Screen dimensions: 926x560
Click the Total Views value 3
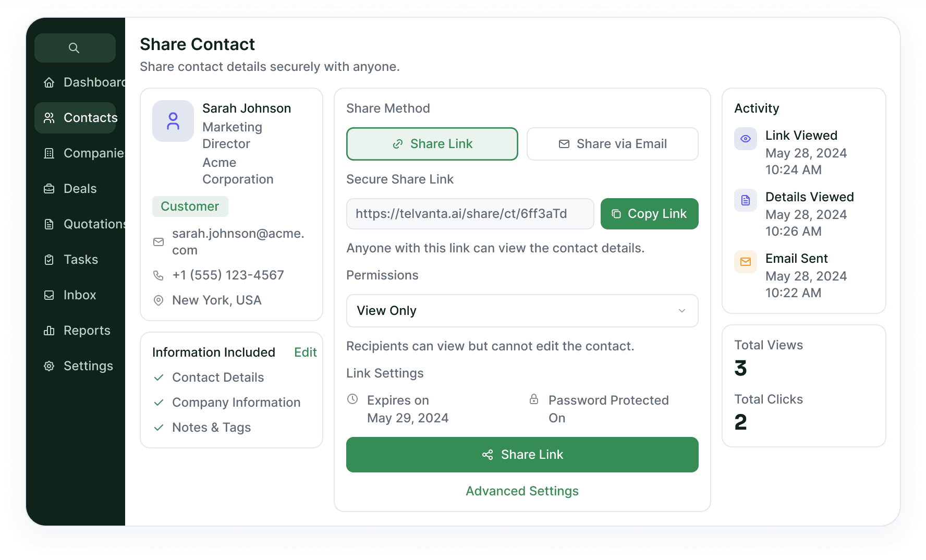pyautogui.click(x=740, y=368)
